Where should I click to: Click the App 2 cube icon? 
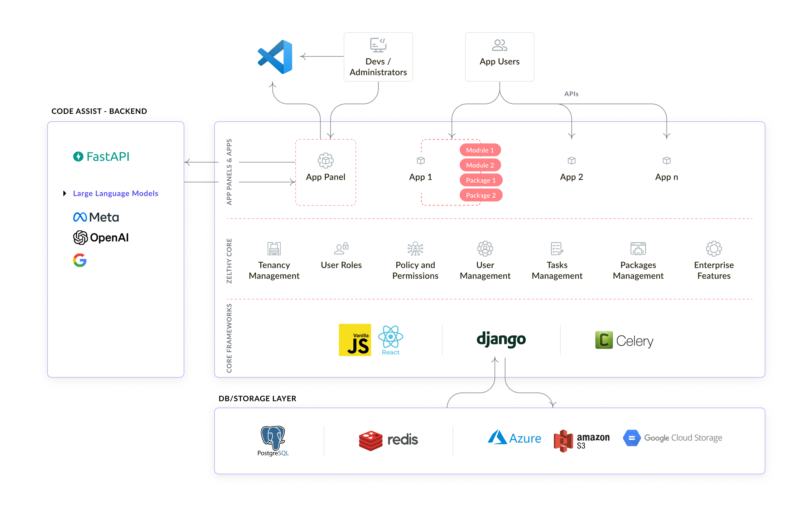(x=572, y=160)
